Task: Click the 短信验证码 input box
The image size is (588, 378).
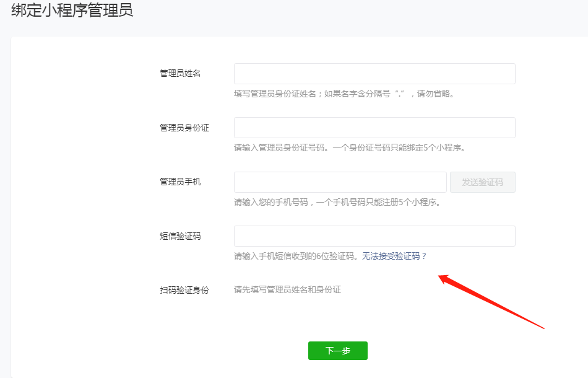Action: coord(374,236)
